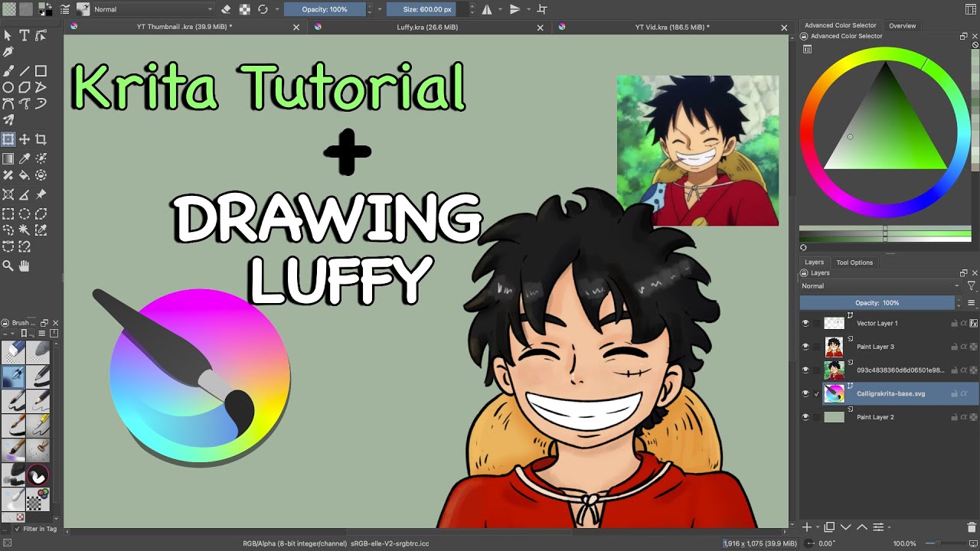This screenshot has width=980, height=551.
Task: Open the brush blending mode Normal dropdown
Action: 152,9
